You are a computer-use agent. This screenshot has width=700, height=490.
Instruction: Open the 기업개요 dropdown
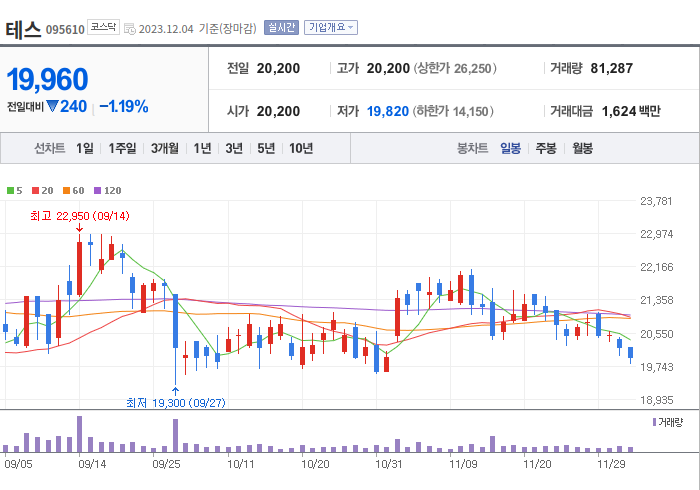coord(331,28)
